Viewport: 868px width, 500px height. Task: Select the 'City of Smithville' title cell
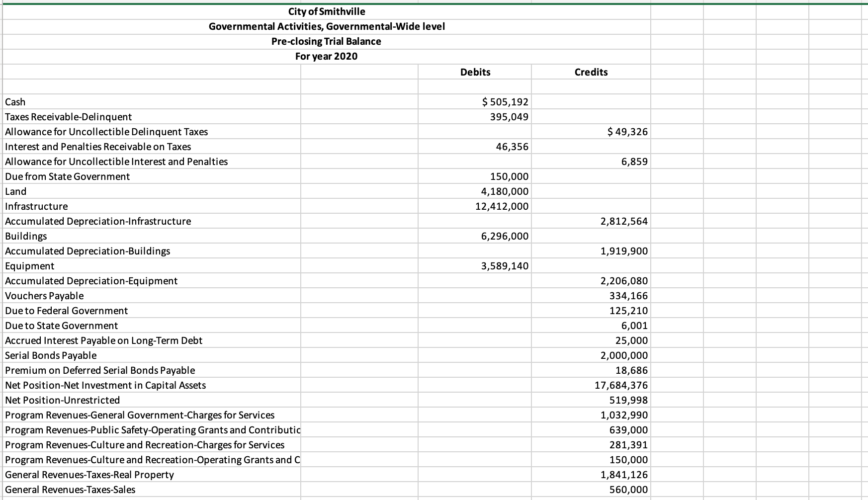(327, 11)
